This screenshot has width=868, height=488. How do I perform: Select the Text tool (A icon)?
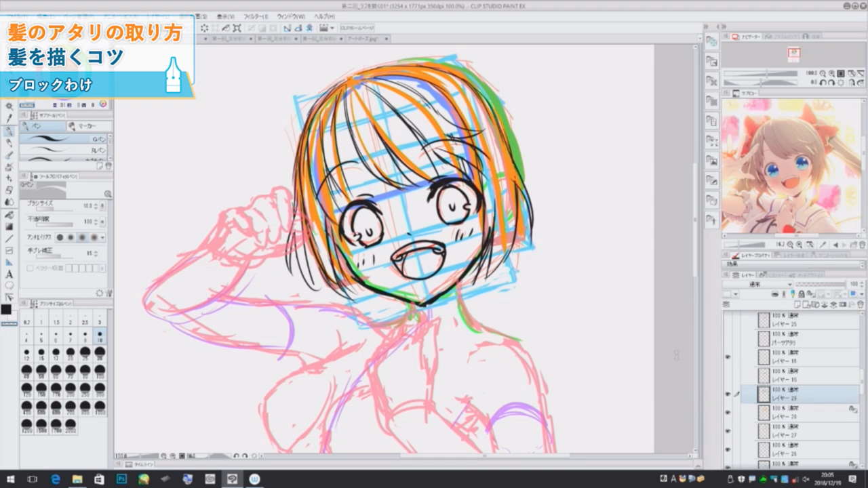coord(9,274)
